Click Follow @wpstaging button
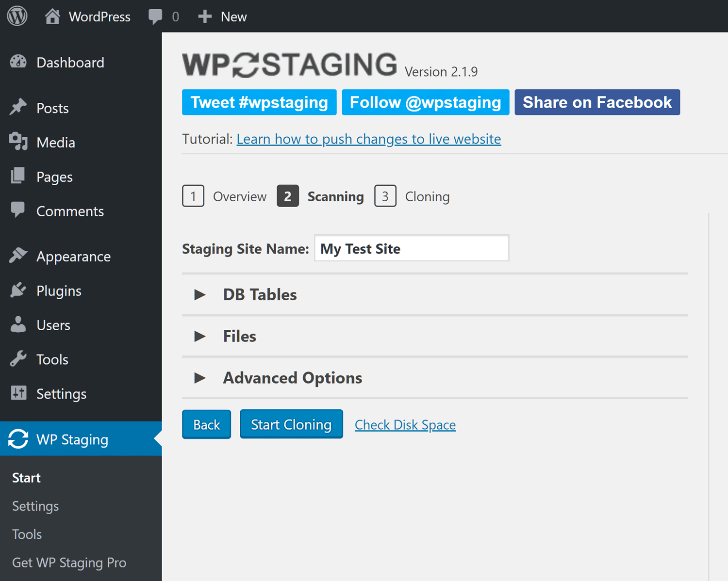728x581 pixels. click(x=426, y=102)
